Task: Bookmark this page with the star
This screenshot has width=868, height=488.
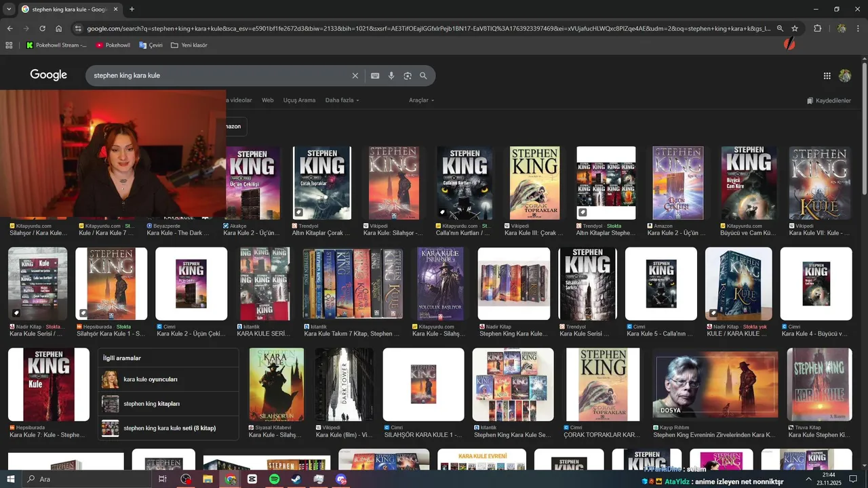Action: click(795, 28)
